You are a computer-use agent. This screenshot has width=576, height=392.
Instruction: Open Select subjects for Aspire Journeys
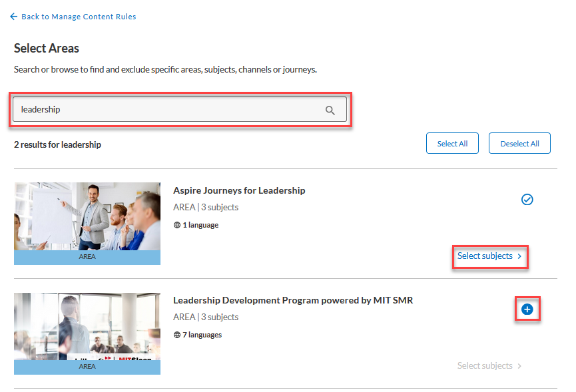(485, 256)
